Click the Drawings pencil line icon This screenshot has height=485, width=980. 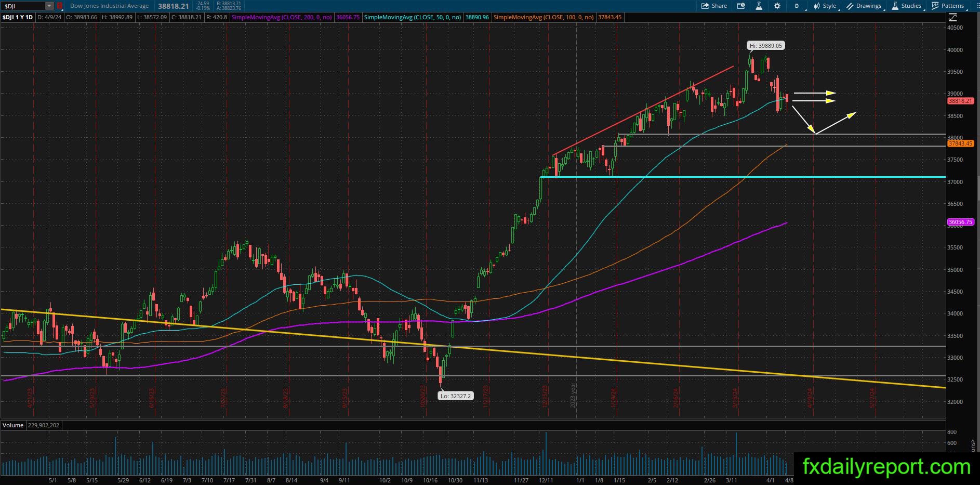[850, 6]
